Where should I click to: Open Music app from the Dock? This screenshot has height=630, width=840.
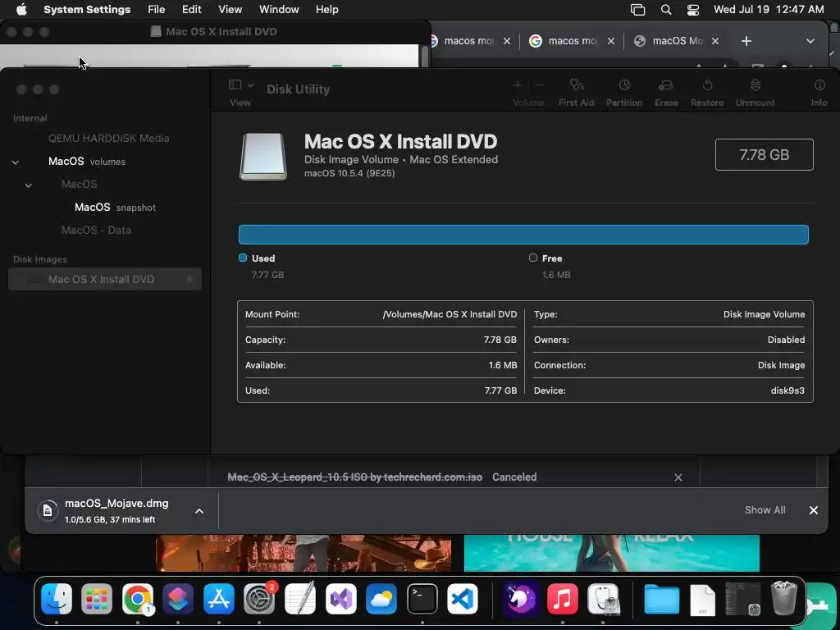562,598
